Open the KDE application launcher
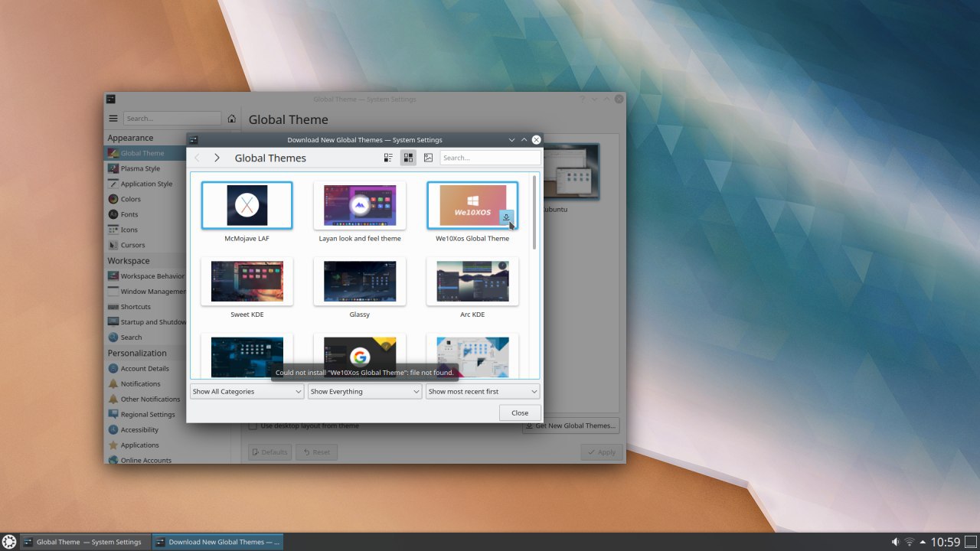The image size is (980, 551). 9,542
